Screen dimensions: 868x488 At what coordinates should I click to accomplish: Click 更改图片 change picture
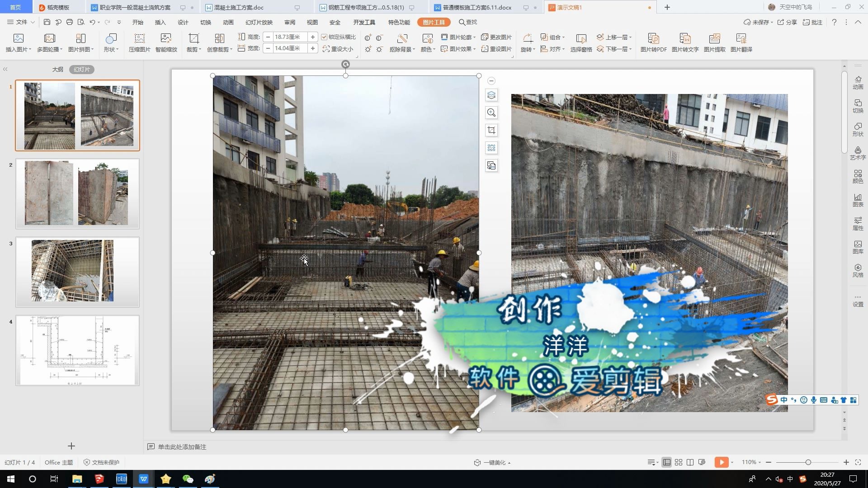click(496, 37)
